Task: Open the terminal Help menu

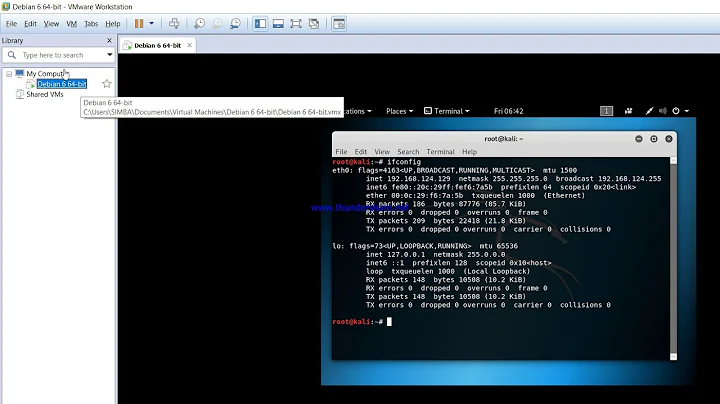Action: [469, 152]
